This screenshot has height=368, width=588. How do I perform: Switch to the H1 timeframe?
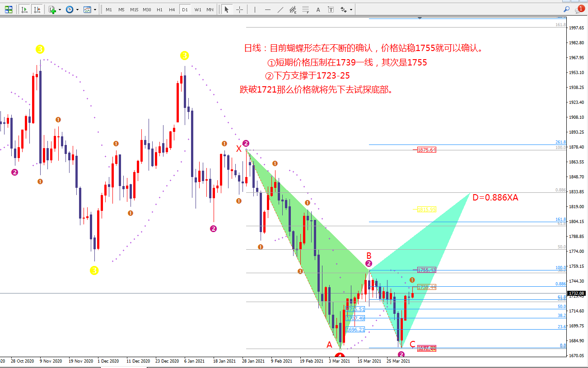(x=159, y=9)
